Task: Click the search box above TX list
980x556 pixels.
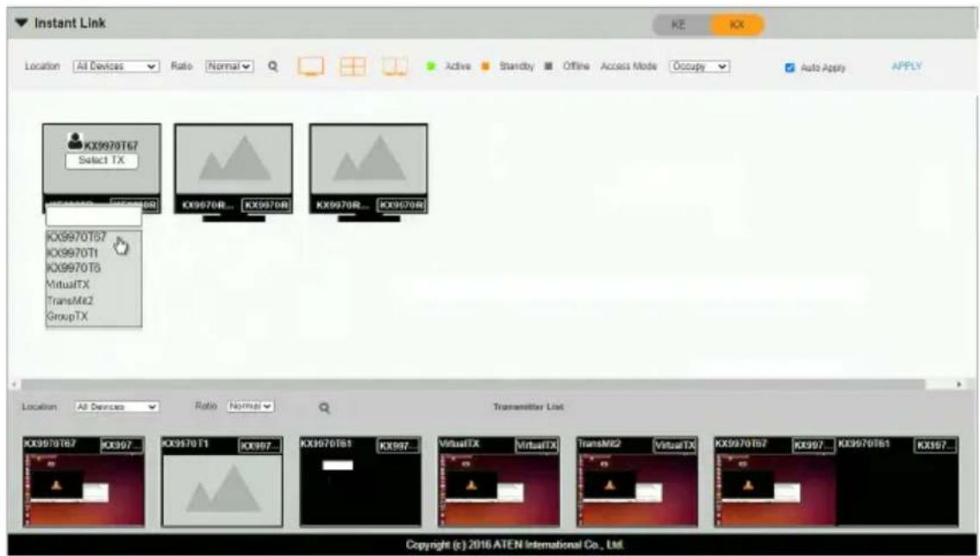Action: 94,217
